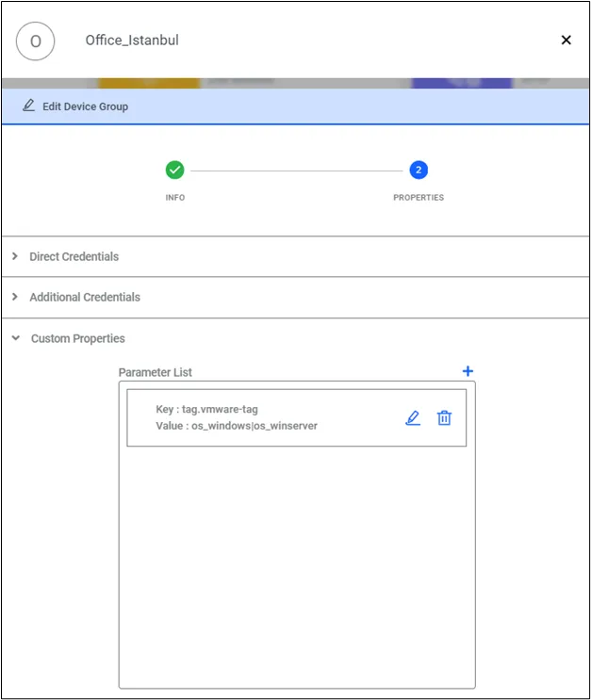Click the PROPERTIES step label

point(419,197)
